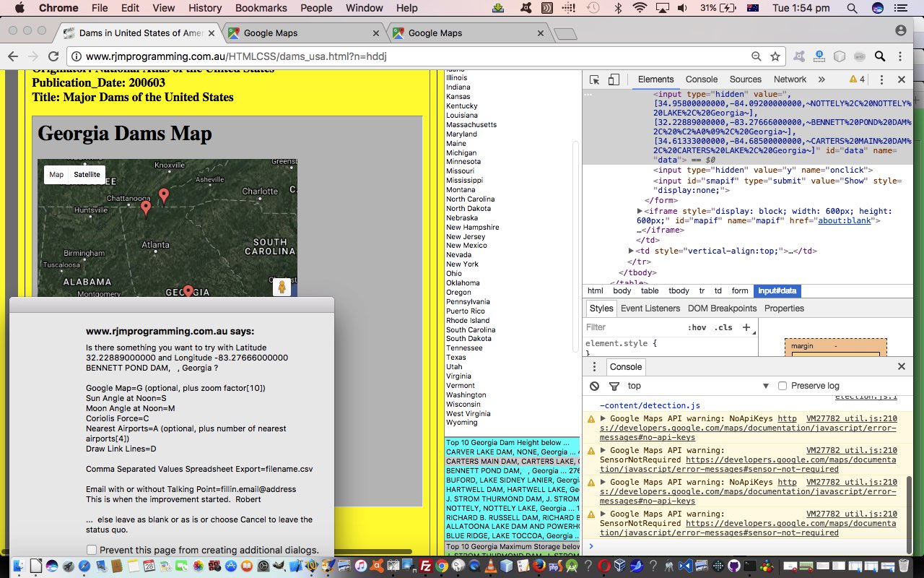This screenshot has height=578, width=924.
Task: Toggle the :hov element state option
Action: point(697,327)
